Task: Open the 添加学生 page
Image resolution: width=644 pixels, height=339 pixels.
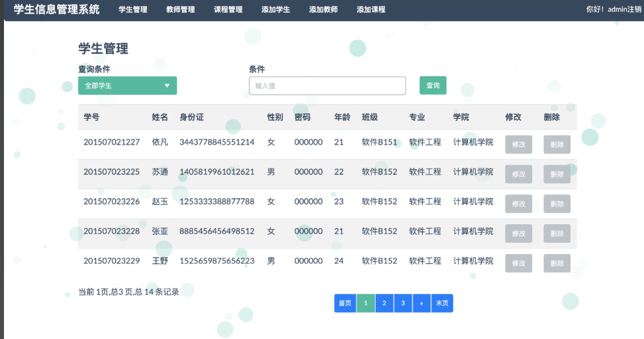Action: (x=276, y=10)
